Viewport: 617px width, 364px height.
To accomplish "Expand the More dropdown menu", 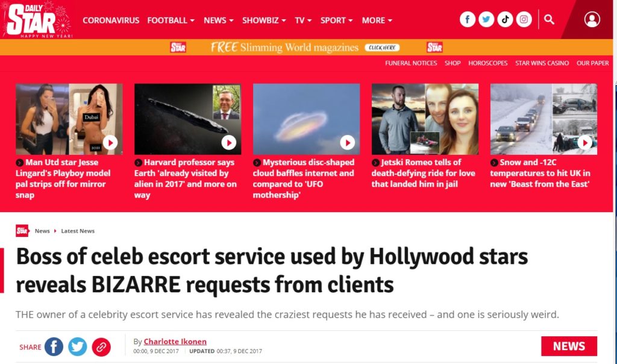I will (x=377, y=20).
